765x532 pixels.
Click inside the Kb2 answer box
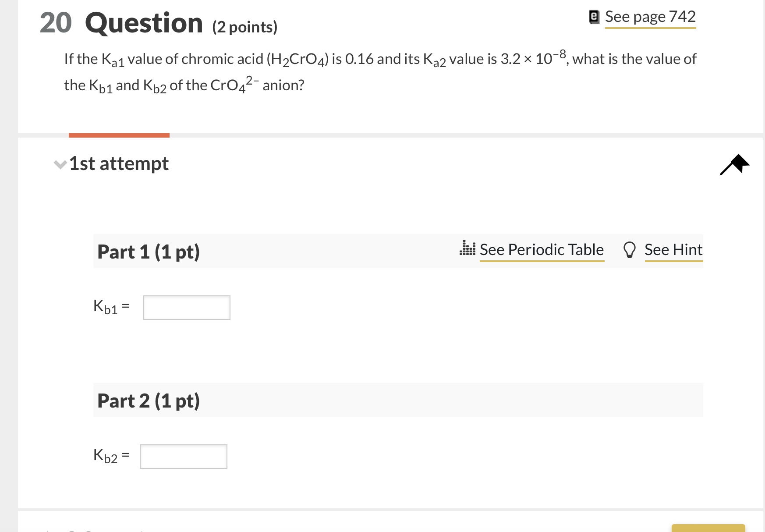pos(184,457)
